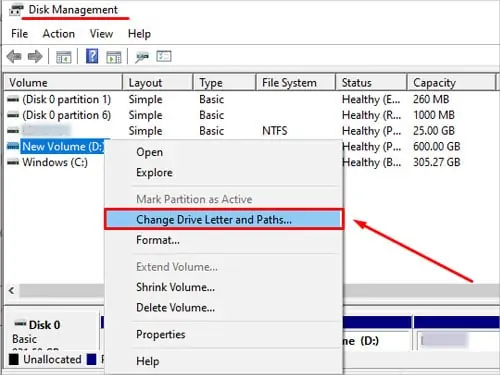Click Healthy (B... status cell

[x=371, y=162]
